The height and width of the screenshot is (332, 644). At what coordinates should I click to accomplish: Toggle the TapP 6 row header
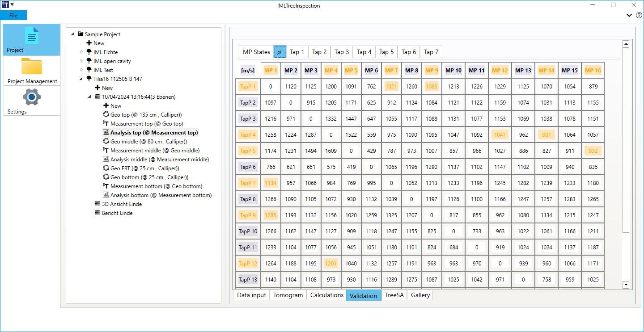pyautogui.click(x=247, y=167)
